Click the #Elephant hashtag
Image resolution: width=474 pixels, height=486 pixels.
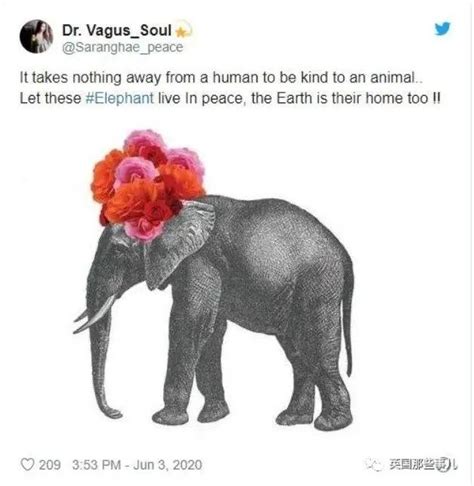click(120, 98)
